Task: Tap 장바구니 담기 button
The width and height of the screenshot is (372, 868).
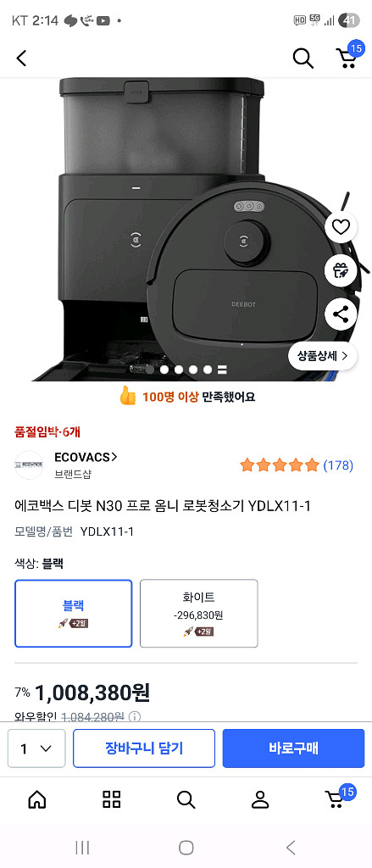Action: [x=144, y=748]
